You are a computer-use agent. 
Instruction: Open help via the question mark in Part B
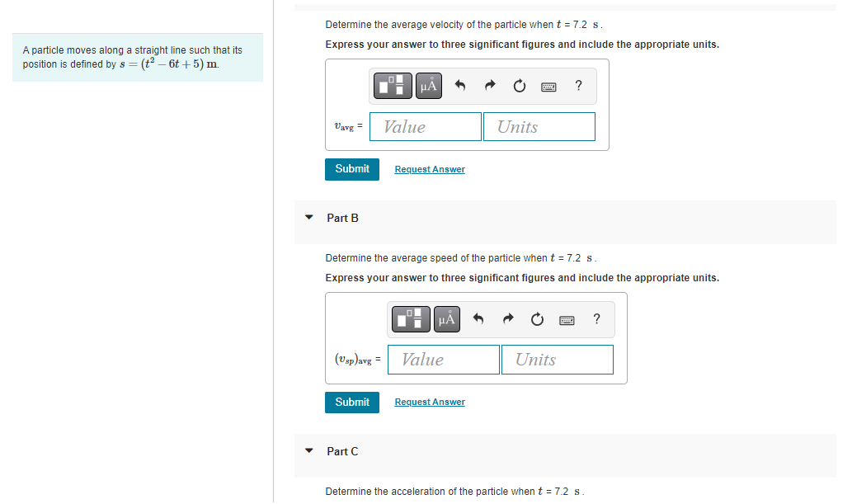596,319
